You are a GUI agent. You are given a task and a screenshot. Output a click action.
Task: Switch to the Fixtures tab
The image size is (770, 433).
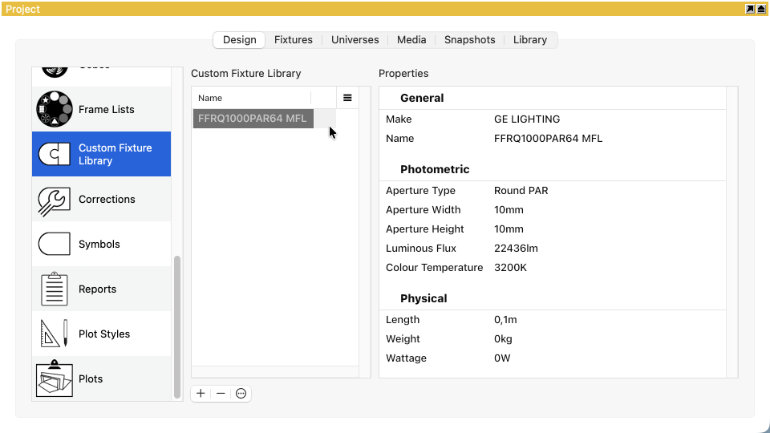click(x=293, y=40)
